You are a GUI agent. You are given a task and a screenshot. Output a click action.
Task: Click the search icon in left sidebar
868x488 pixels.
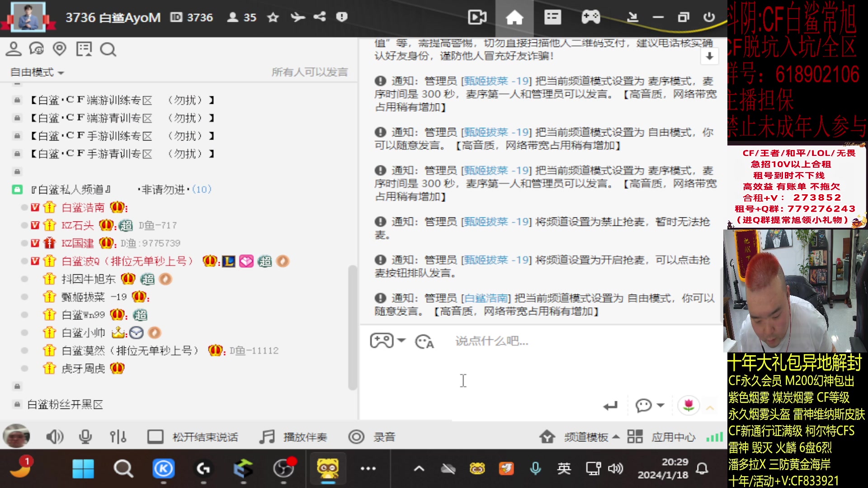(x=108, y=50)
